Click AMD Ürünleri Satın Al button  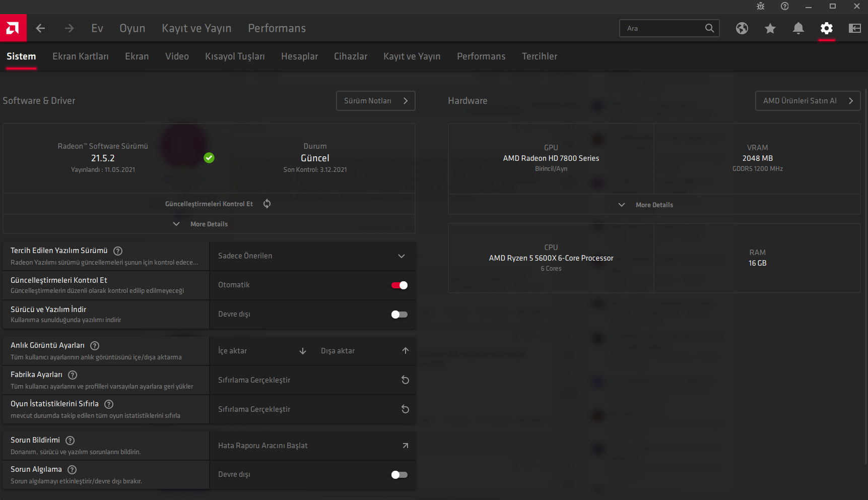807,101
